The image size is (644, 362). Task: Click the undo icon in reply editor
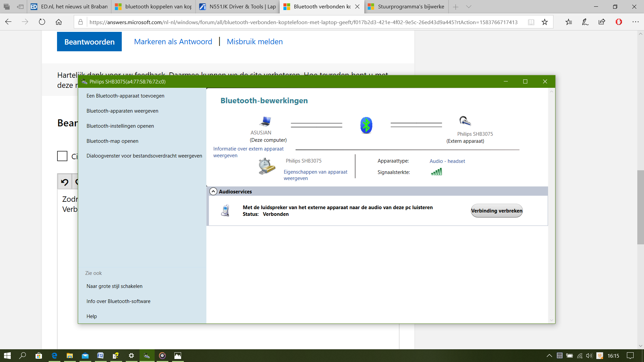64,182
